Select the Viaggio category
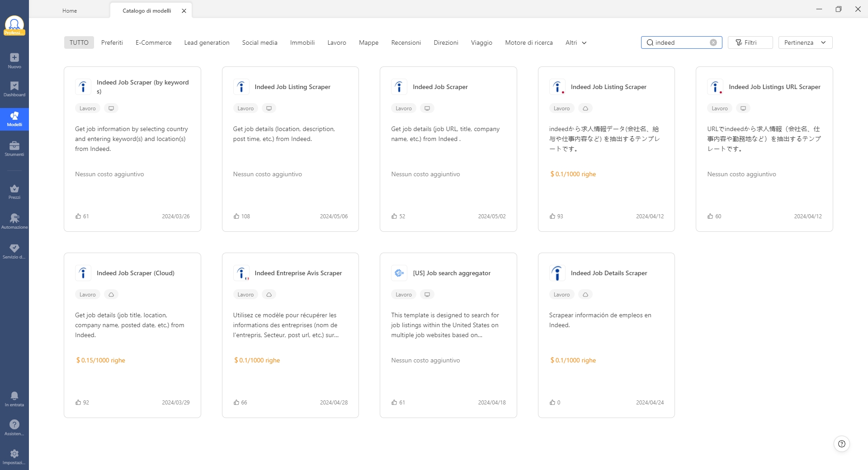868x470 pixels. 481,42
